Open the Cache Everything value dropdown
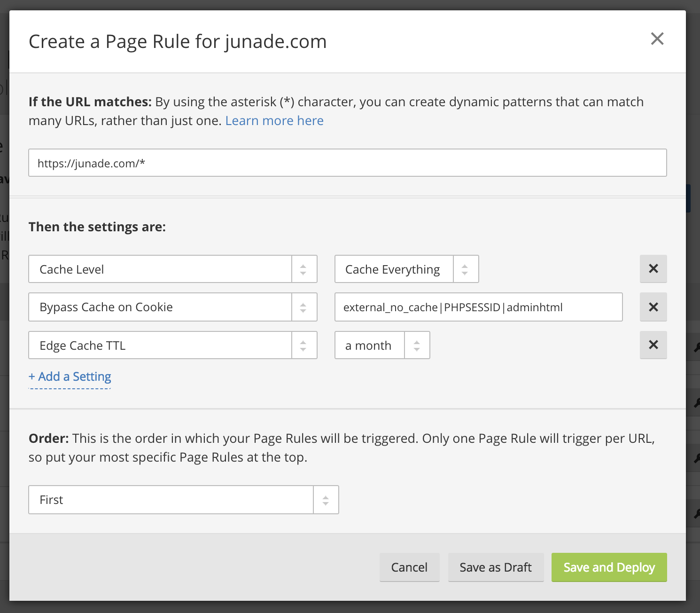The image size is (700, 613). [406, 269]
